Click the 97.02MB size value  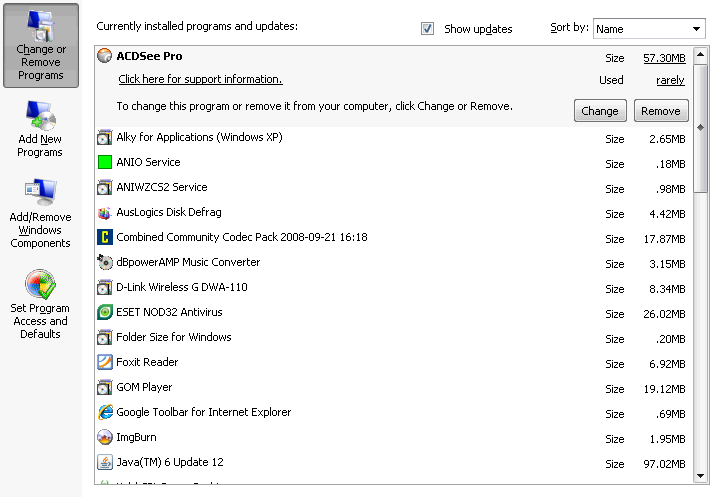tap(664, 464)
